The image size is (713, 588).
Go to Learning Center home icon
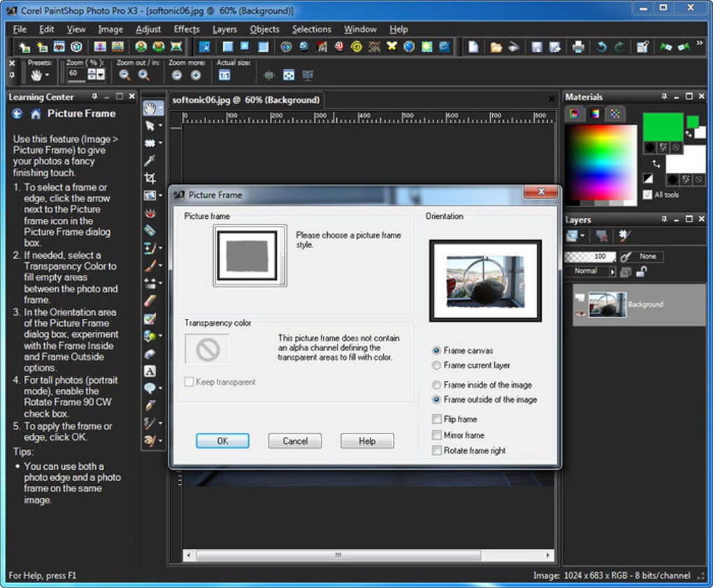click(36, 114)
